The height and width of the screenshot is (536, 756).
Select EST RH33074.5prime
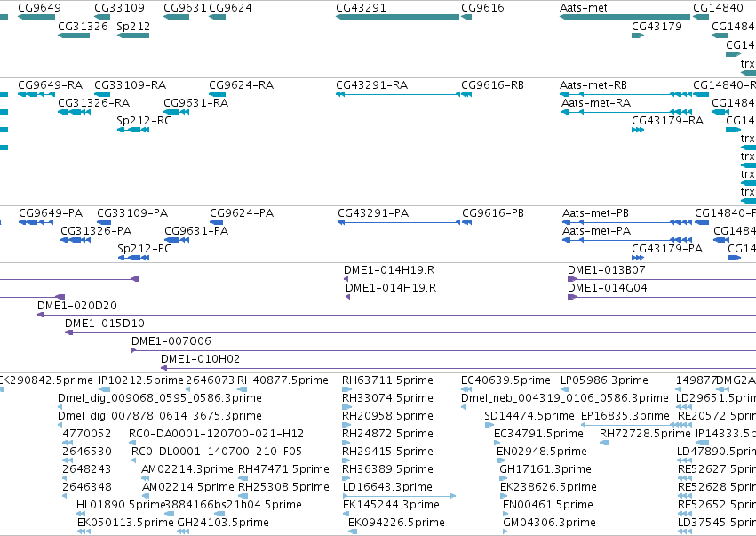point(387,398)
